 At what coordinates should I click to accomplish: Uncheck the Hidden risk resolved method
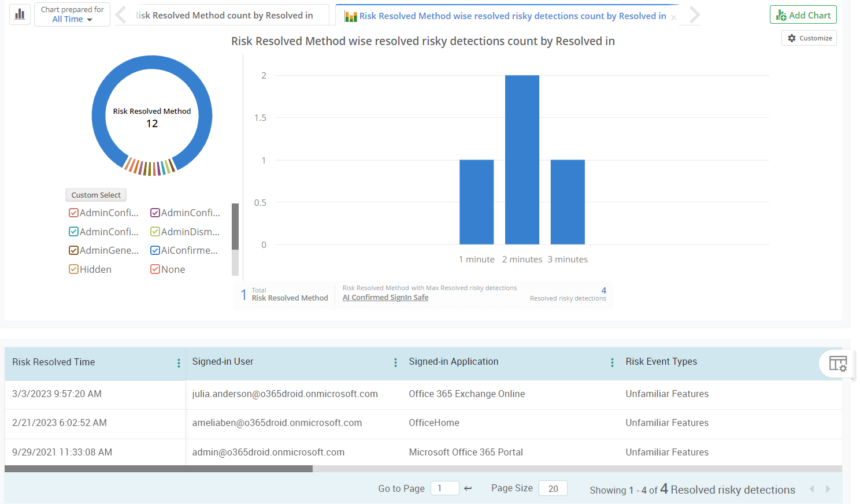73,269
